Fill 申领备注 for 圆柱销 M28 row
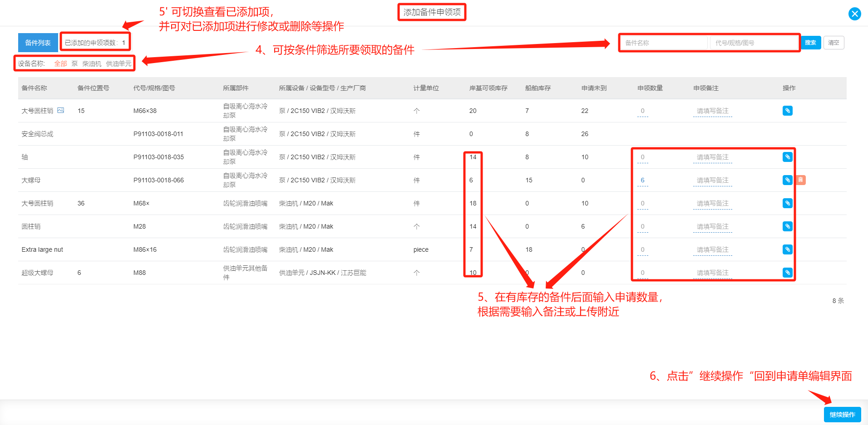The height and width of the screenshot is (425, 868). click(x=712, y=227)
